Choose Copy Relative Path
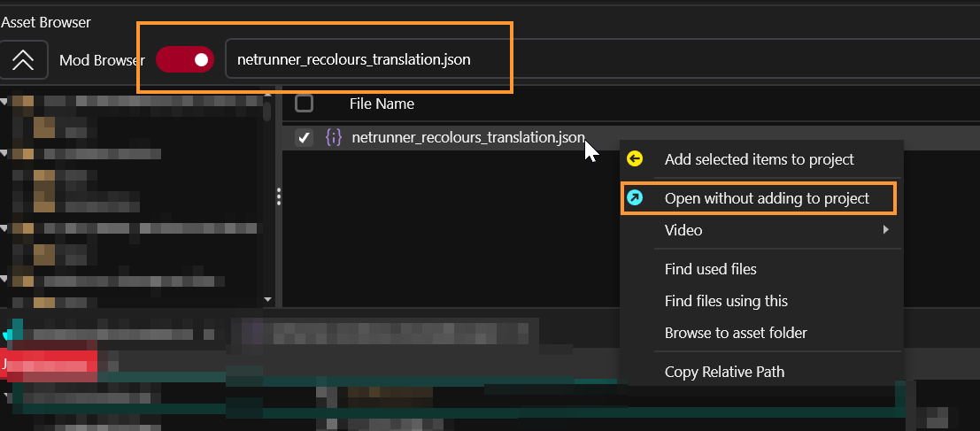 point(724,372)
